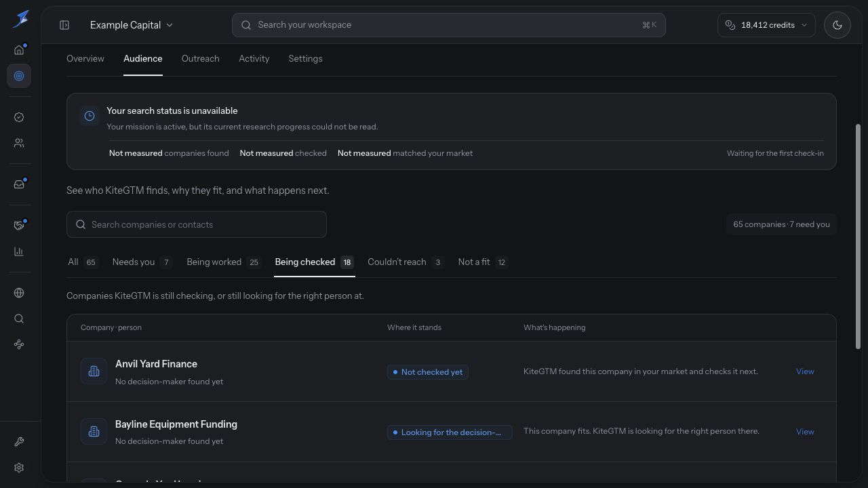Click the Anvil Yard Finance company name
The width and height of the screenshot is (868, 488).
click(156, 364)
